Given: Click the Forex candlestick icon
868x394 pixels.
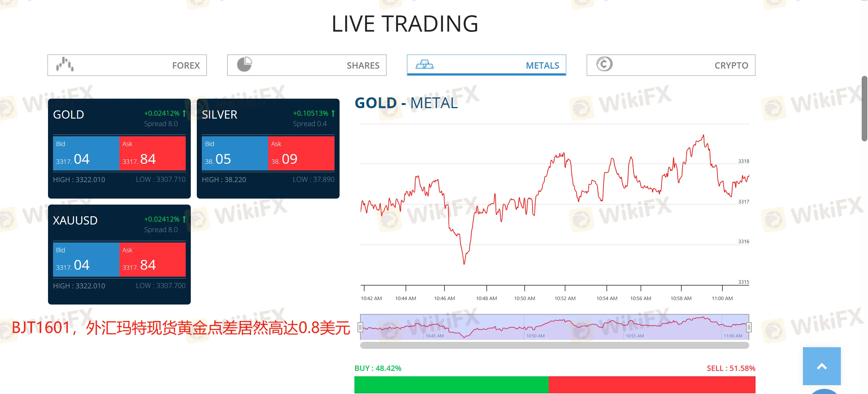Looking at the screenshot, I should pos(65,65).
